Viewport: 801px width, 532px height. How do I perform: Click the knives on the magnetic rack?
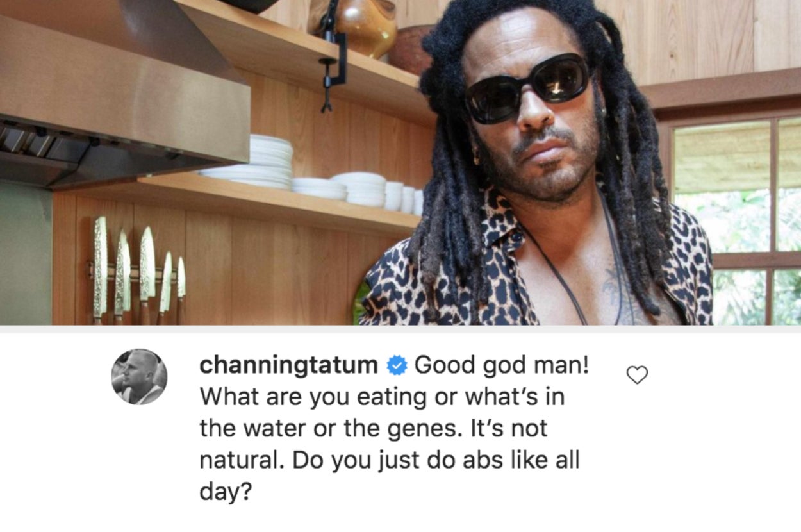139,270
